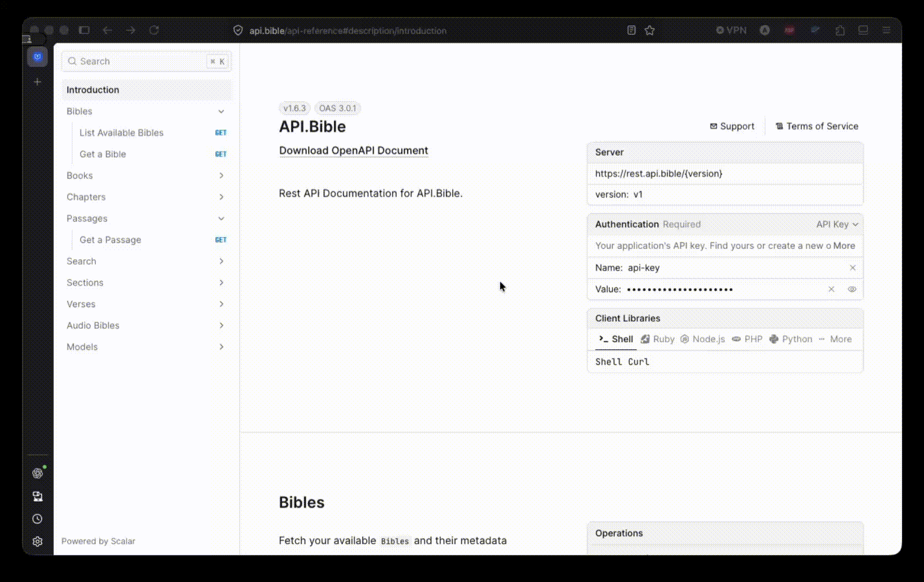Image resolution: width=924 pixels, height=582 pixels.
Task: Click the version v1 server variable
Action: tap(619, 195)
